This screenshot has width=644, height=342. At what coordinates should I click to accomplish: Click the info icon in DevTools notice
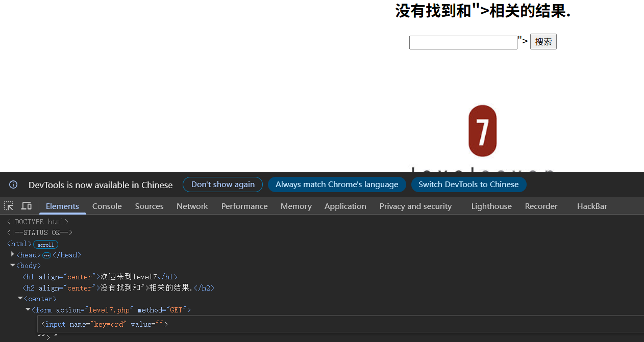13,185
